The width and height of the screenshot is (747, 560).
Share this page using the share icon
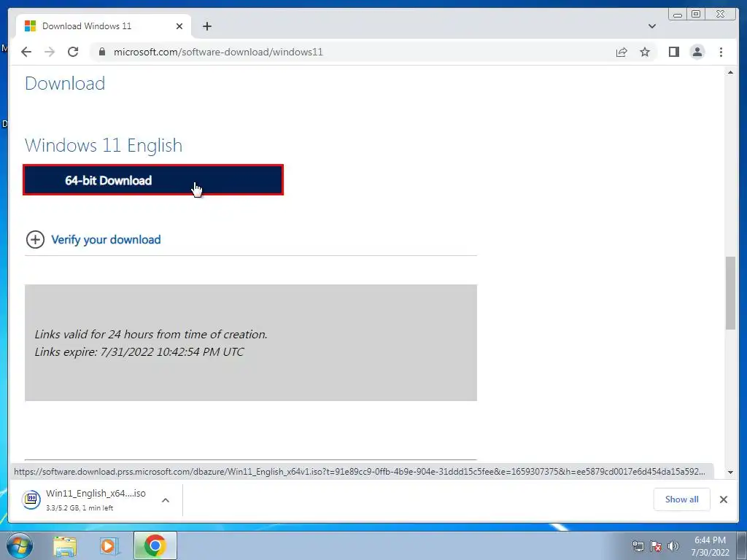point(622,52)
